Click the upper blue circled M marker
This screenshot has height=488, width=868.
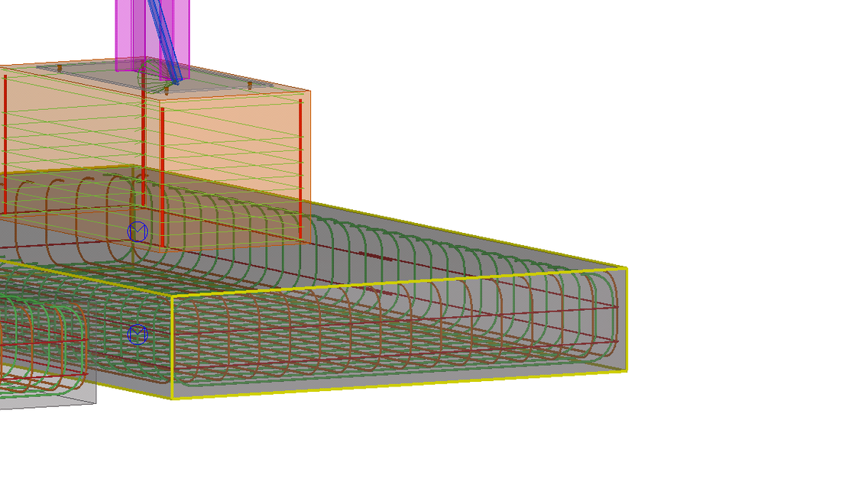pos(138,231)
